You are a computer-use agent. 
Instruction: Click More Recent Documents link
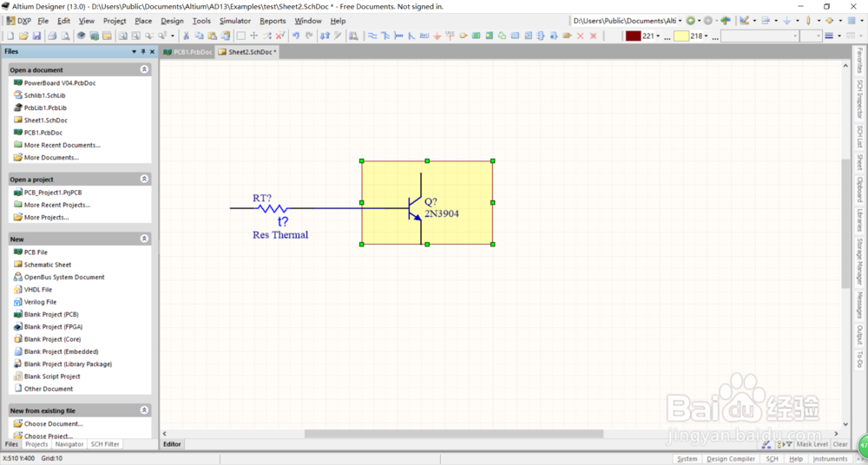tap(62, 145)
